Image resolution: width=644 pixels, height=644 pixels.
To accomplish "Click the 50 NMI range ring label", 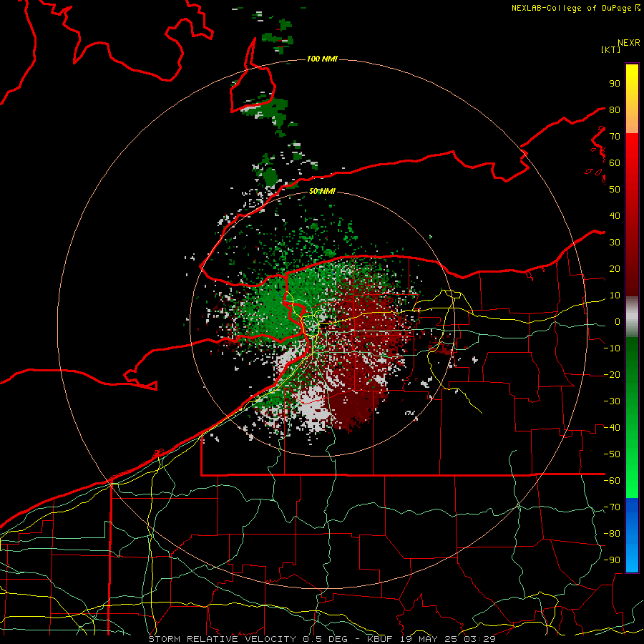I will pyautogui.click(x=322, y=191).
